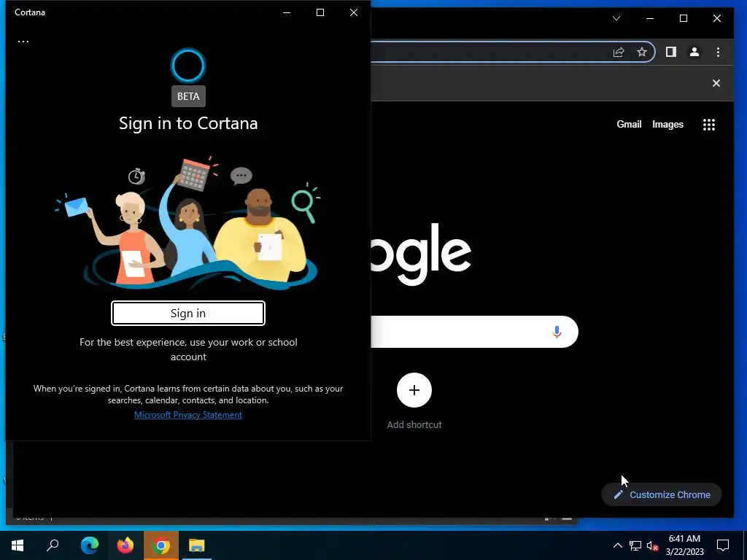The height and width of the screenshot is (560, 747).
Task: Open Chrome's three-dot menu
Action: click(718, 52)
